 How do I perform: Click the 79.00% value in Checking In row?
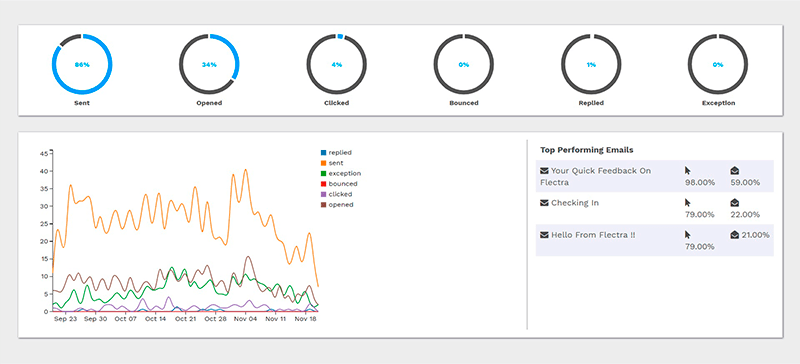tap(699, 214)
